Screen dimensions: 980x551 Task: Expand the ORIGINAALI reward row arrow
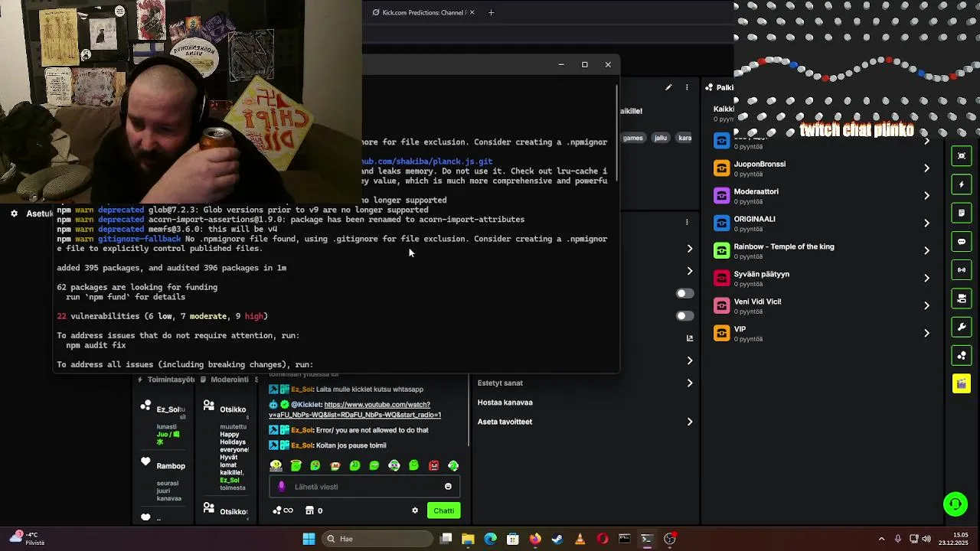pyautogui.click(x=926, y=223)
